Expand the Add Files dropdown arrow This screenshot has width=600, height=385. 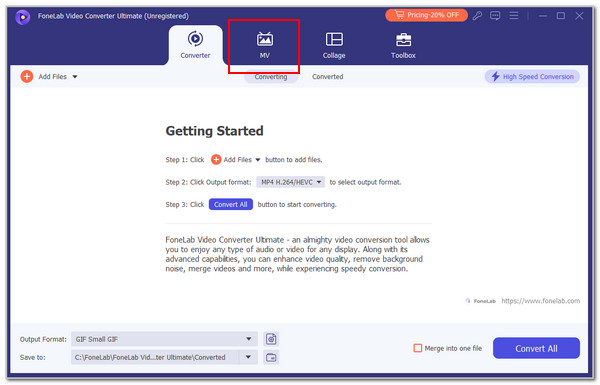[x=75, y=77]
